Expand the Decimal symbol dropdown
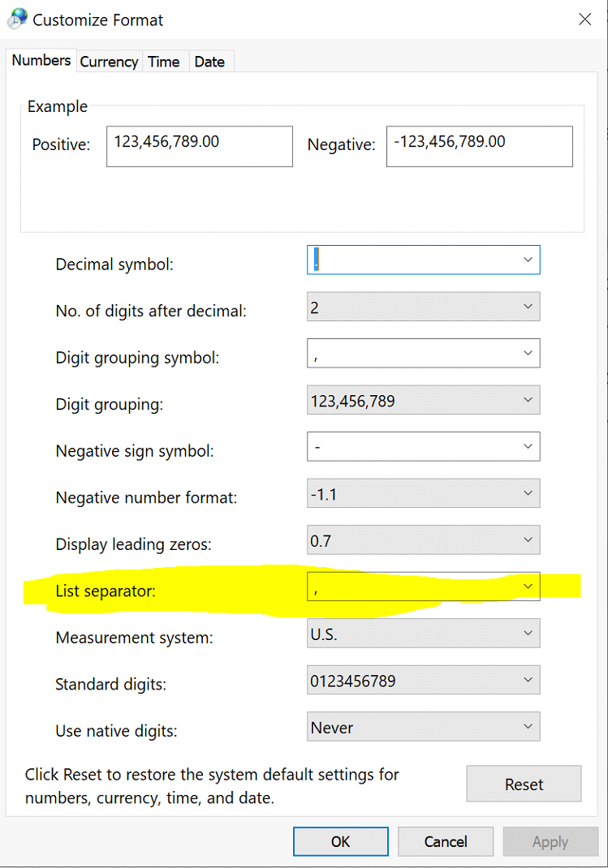Screen dimensions: 608x868 click(528, 260)
